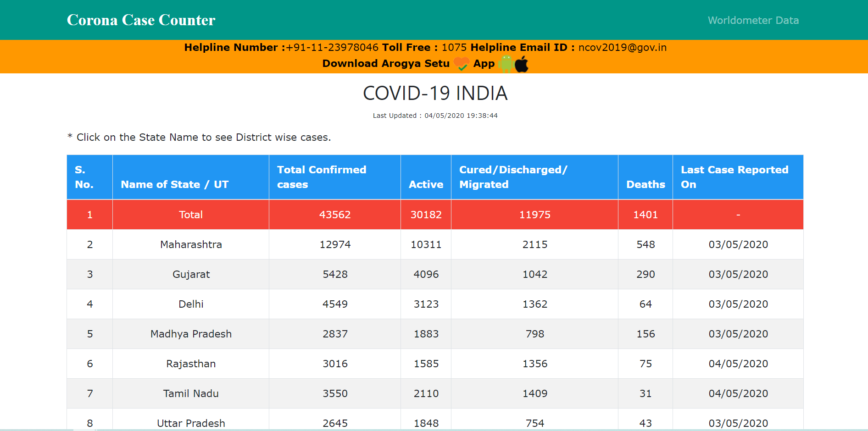Screen dimensions: 868x431
Task: Click the Total Confirmed cases column header
Action: coord(322,177)
